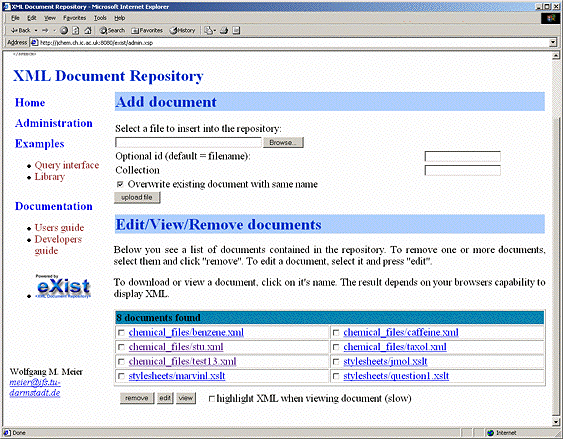Refresh the page with the Refresh icon
This screenshot has height=439, width=563.
[76, 31]
